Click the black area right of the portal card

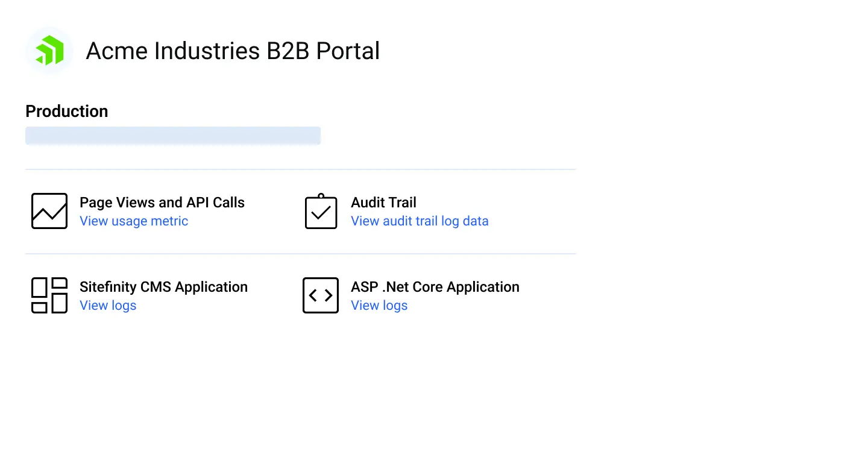coord(735,181)
